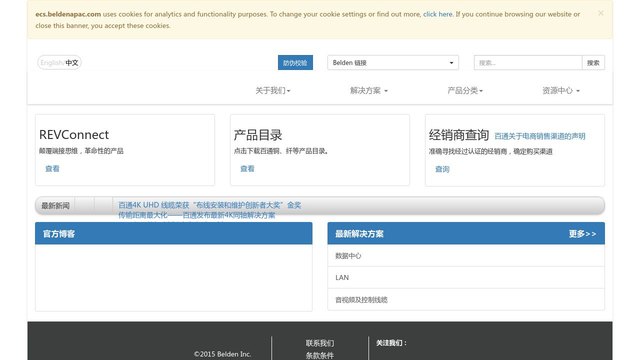Click the 最新解决方案 header title
The height and width of the screenshot is (360, 640).
[359, 234]
